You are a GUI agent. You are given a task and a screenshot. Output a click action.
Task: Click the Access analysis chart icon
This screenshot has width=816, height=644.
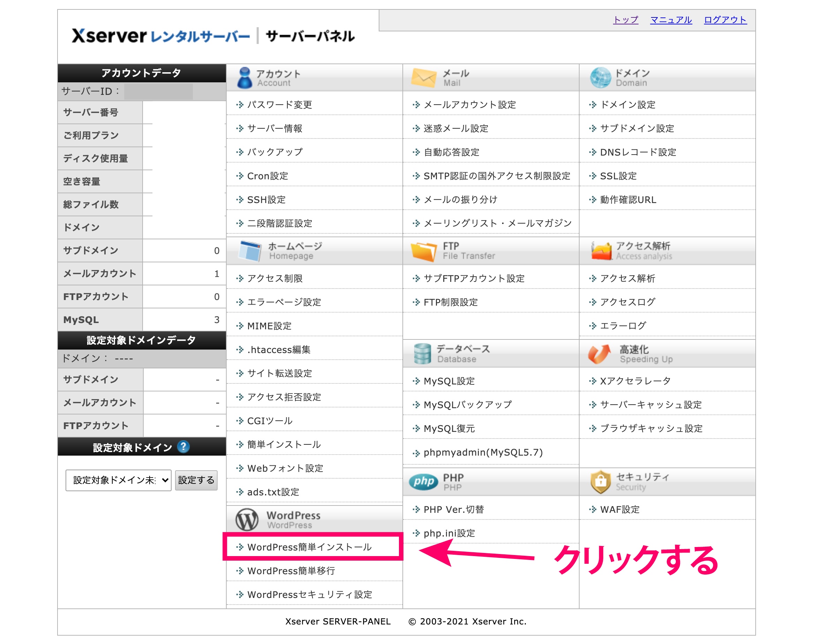(602, 251)
